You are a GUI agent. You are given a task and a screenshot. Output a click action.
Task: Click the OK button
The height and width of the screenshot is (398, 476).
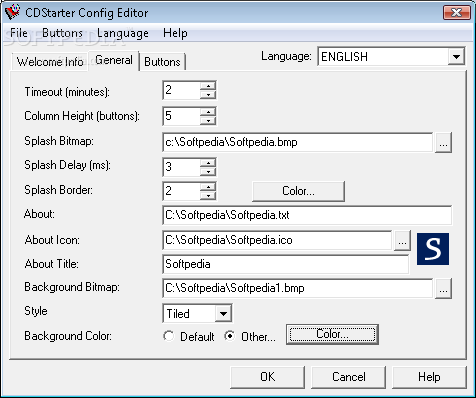point(267,377)
